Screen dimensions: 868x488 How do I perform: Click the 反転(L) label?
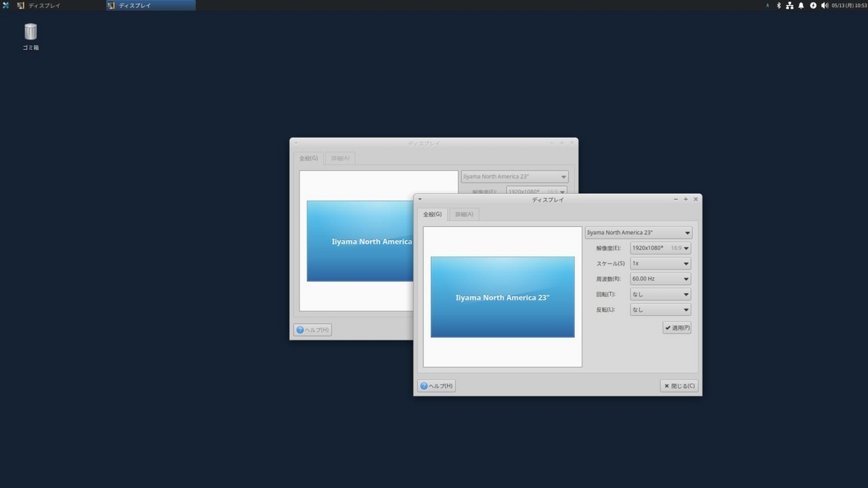point(605,309)
